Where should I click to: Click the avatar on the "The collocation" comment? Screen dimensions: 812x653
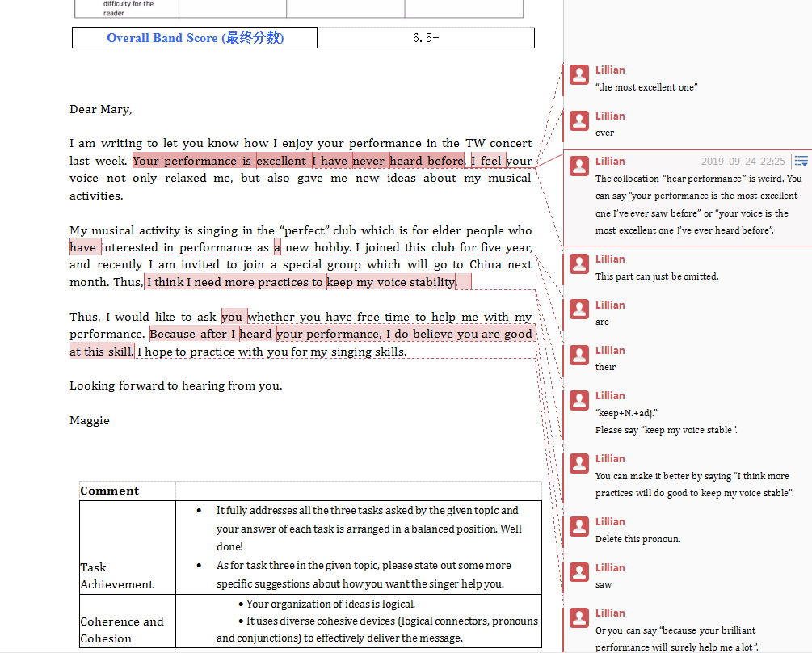579,166
